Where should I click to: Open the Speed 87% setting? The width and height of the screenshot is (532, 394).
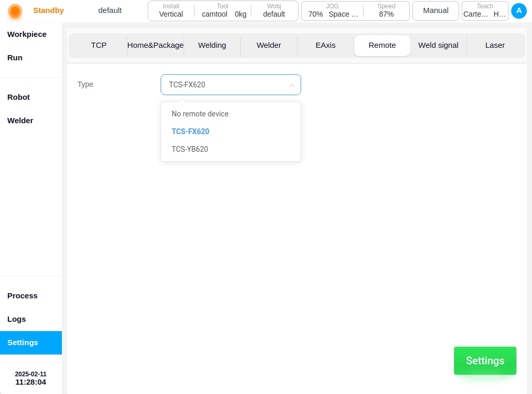click(x=386, y=11)
